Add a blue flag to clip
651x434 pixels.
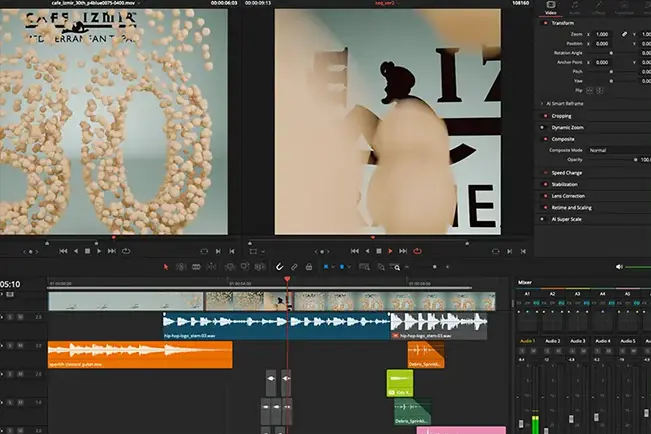[326, 267]
